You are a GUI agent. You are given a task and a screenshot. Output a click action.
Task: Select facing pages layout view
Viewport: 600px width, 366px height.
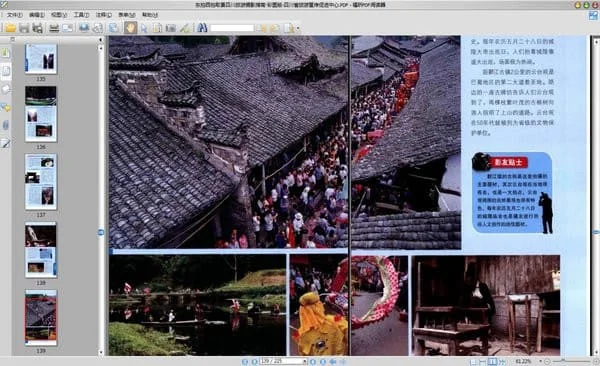(492, 361)
